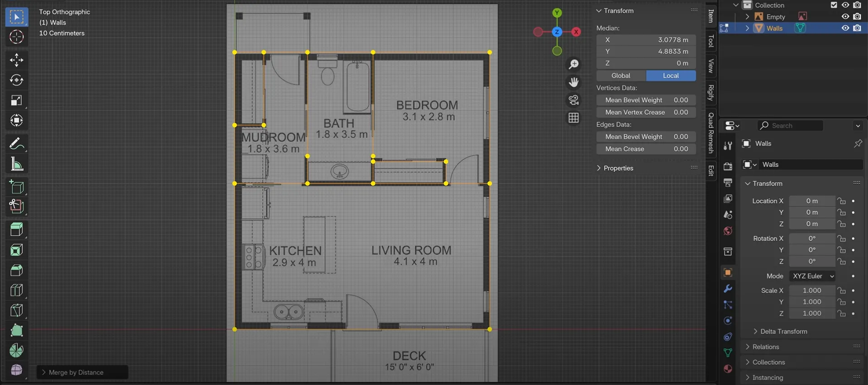Click the zoom magnifier viewport icon
Image resolution: width=868 pixels, height=385 pixels.
tap(574, 64)
